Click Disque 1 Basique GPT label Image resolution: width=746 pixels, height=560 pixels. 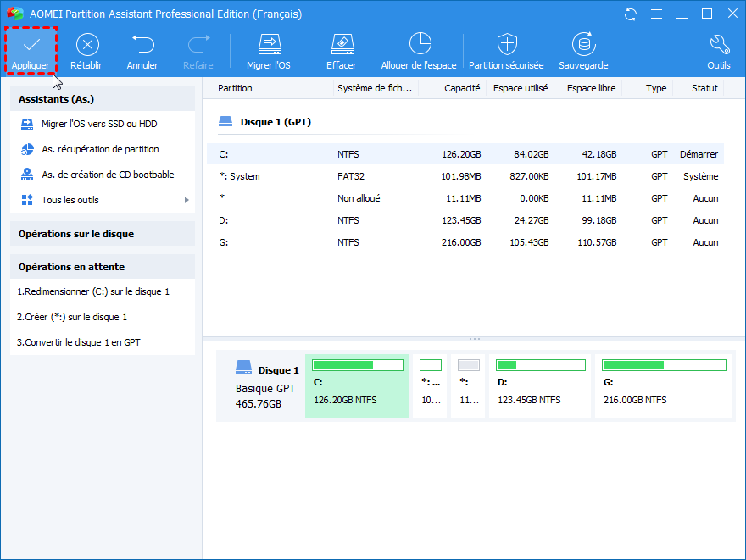(266, 386)
